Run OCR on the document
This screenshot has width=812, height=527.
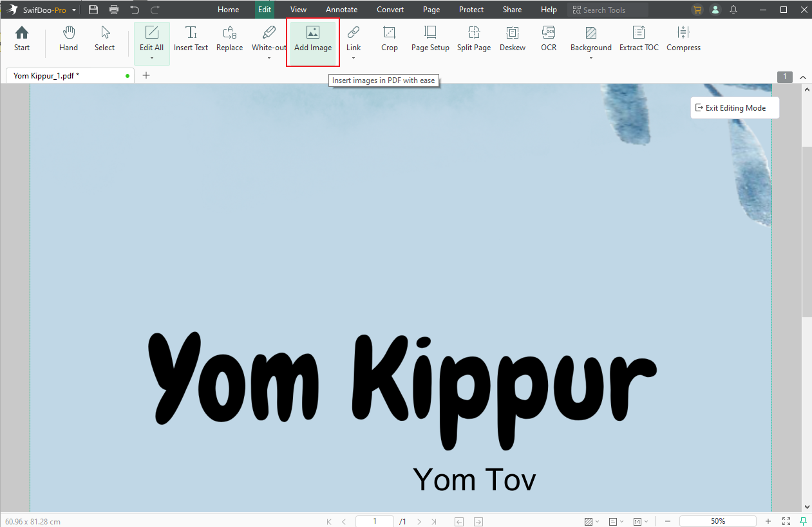(x=548, y=37)
